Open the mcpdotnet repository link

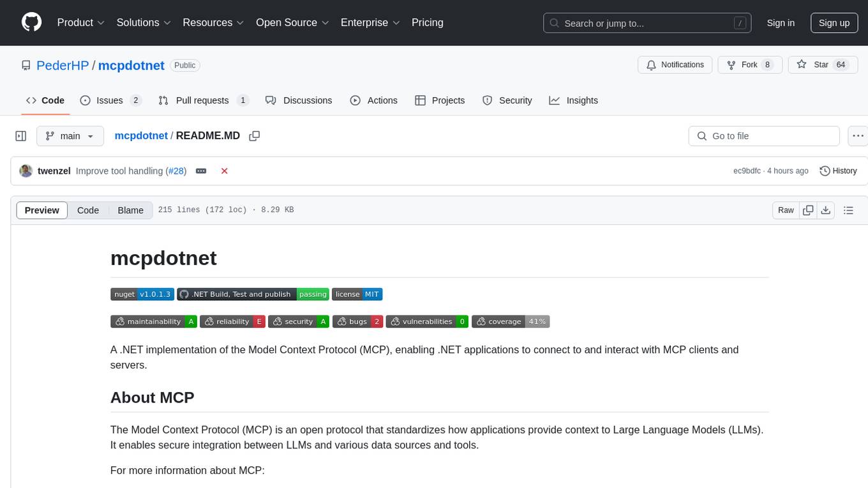131,65
